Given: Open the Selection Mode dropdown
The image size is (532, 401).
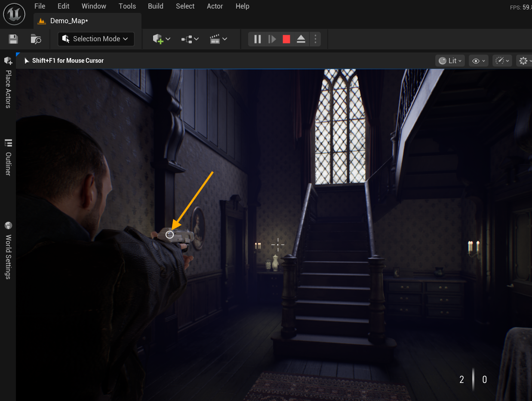Looking at the screenshot, I should (x=96, y=39).
